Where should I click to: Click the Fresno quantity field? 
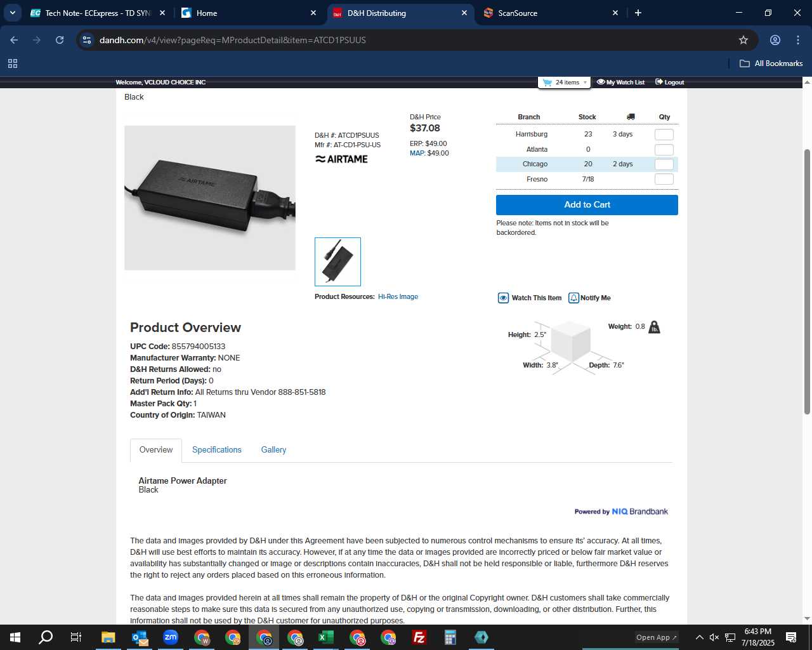(664, 179)
